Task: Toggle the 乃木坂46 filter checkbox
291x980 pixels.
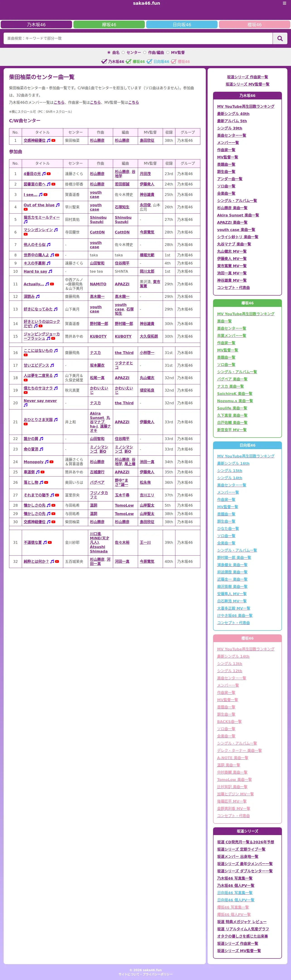Action: [x=104, y=62]
